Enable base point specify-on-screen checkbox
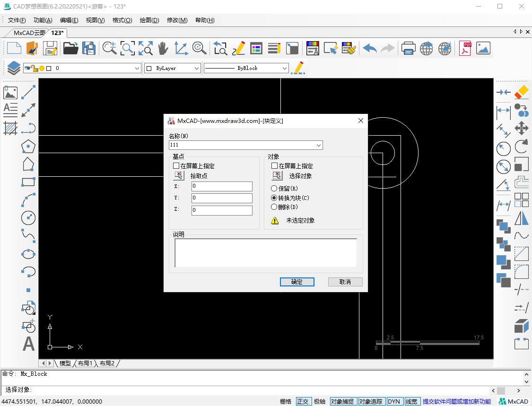 pos(176,166)
